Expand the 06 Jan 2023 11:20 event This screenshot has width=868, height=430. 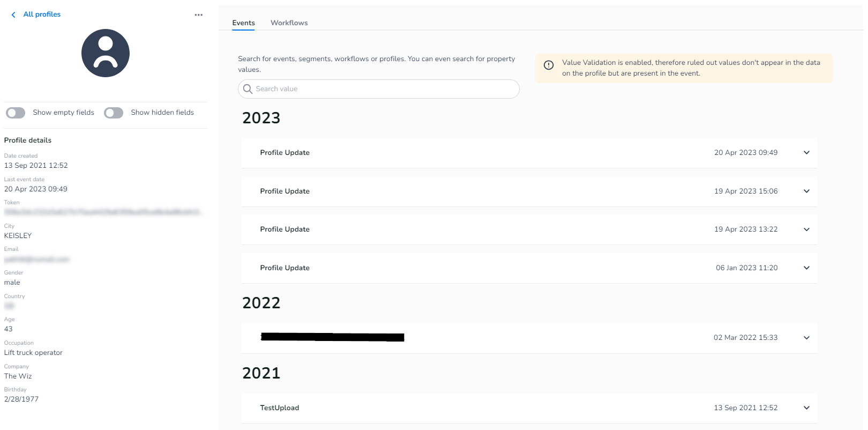(x=806, y=268)
